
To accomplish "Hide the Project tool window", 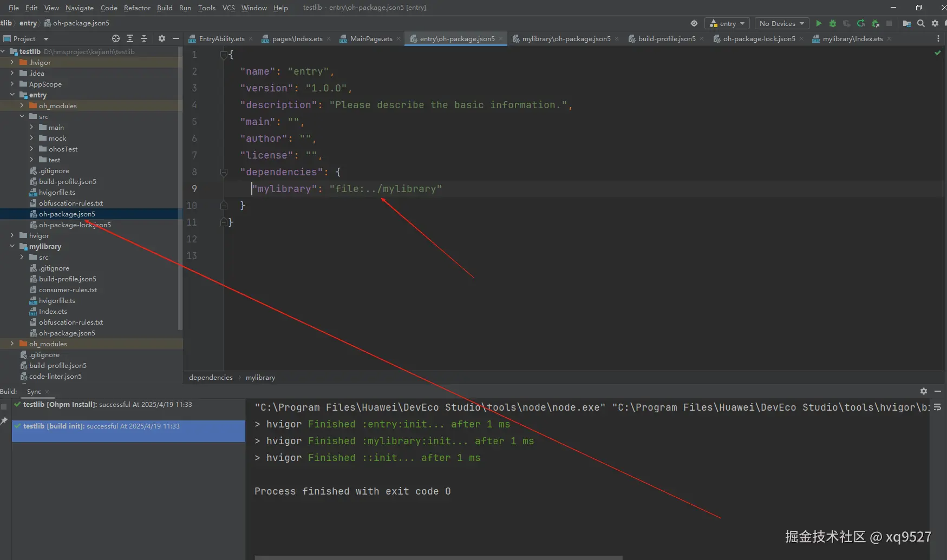I will (x=176, y=38).
